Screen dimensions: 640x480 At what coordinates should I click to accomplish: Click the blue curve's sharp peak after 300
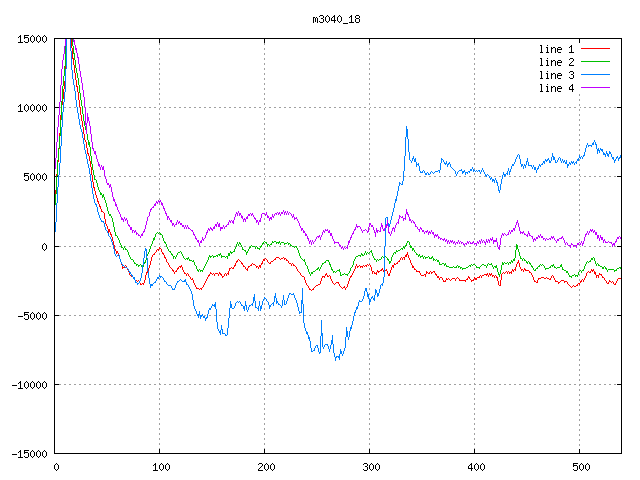point(406,128)
